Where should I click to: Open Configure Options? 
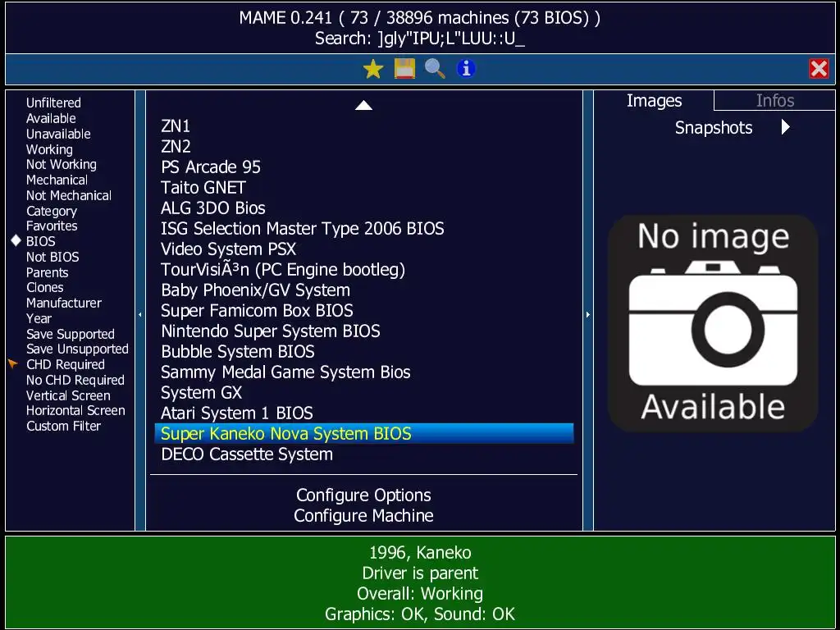[363, 495]
